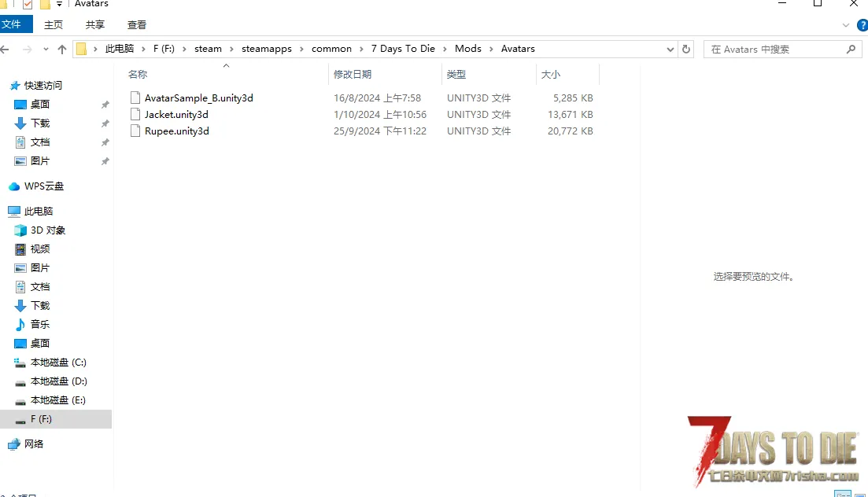
Task: Open 桌面 under 此电脑
Action: point(40,343)
